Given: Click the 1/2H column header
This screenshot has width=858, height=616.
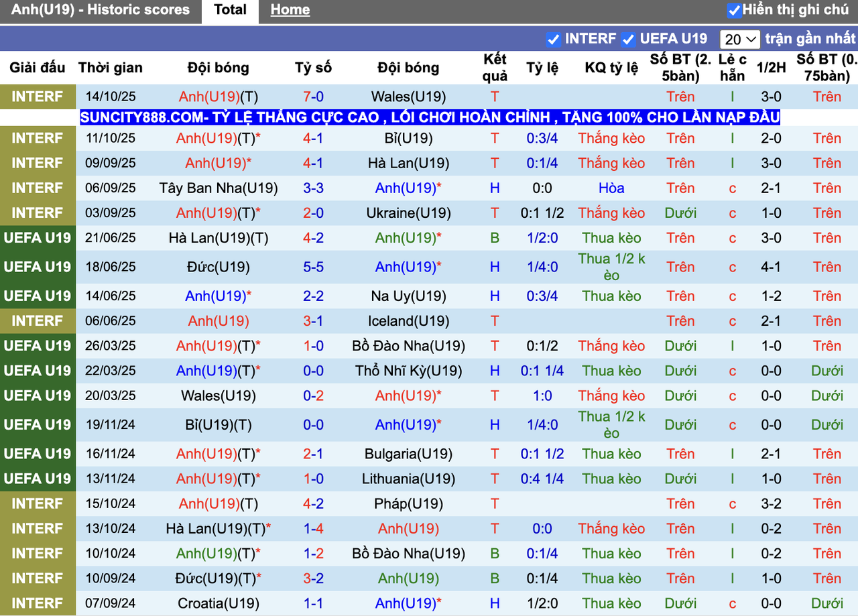Looking at the screenshot, I should 771,68.
